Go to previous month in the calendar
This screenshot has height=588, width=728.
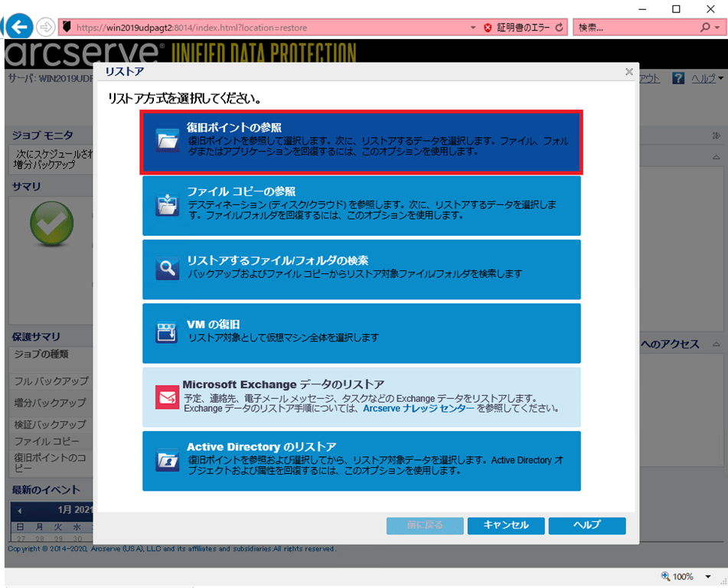[x=19, y=511]
